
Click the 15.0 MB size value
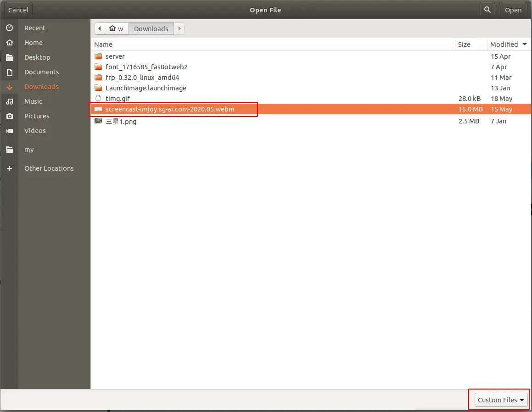click(470, 109)
